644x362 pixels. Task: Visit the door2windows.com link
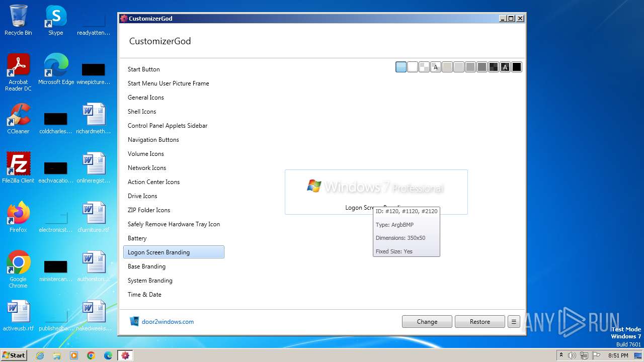pyautogui.click(x=168, y=322)
